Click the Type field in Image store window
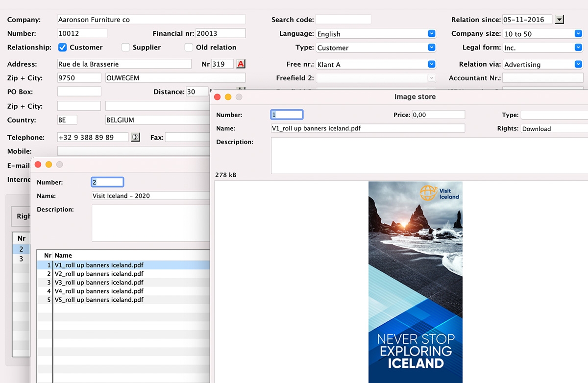The height and width of the screenshot is (383, 588). pyautogui.click(x=554, y=115)
